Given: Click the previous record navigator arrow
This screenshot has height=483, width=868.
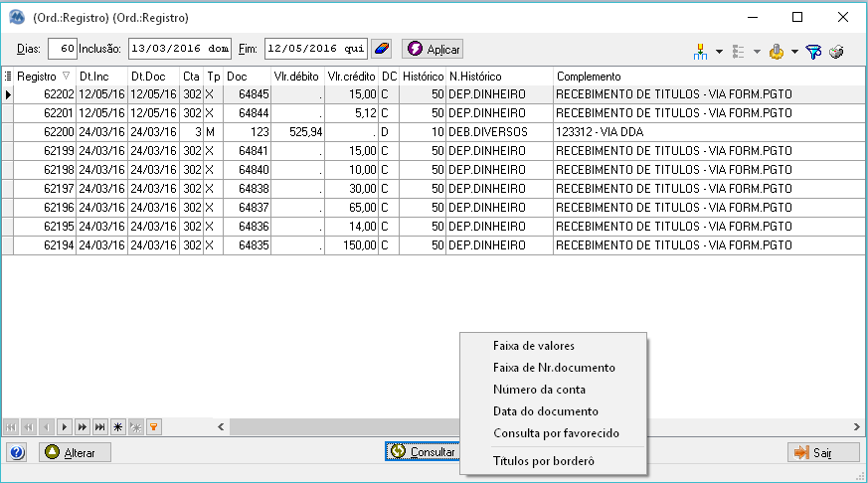Looking at the screenshot, I should click(47, 427).
